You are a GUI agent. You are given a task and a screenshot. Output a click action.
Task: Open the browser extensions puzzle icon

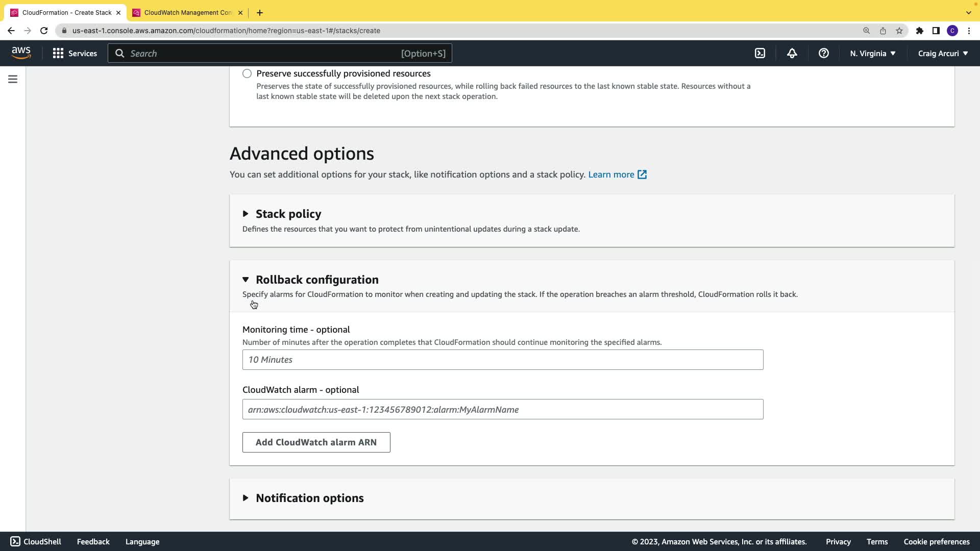click(919, 31)
